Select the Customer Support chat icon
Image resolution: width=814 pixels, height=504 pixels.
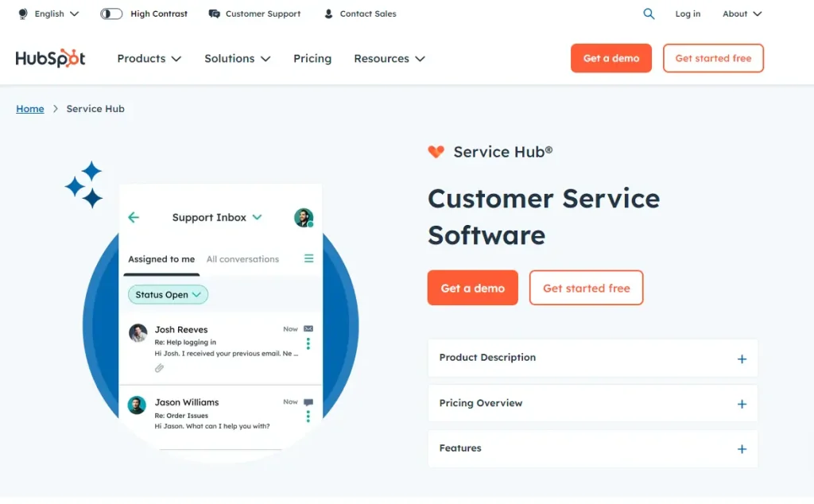(x=213, y=14)
